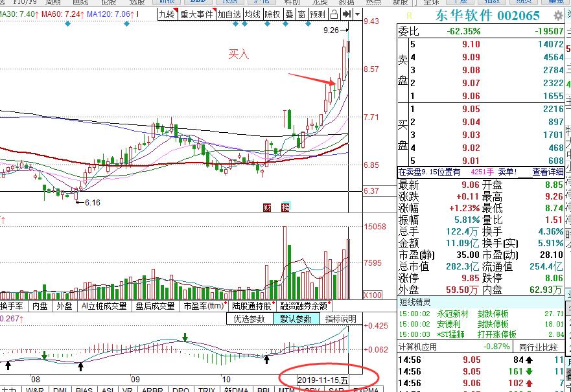571x392 pixels.
Task: Click sell-5 price 9.10
Action: (471, 44)
